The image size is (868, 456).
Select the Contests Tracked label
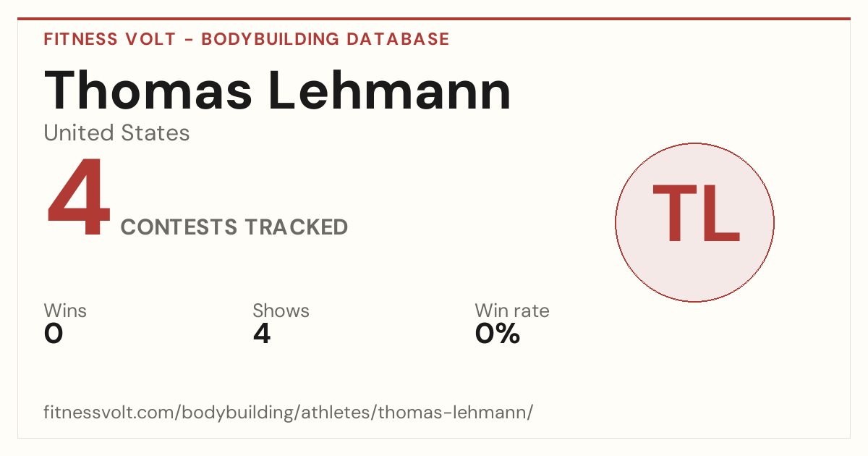click(x=234, y=227)
